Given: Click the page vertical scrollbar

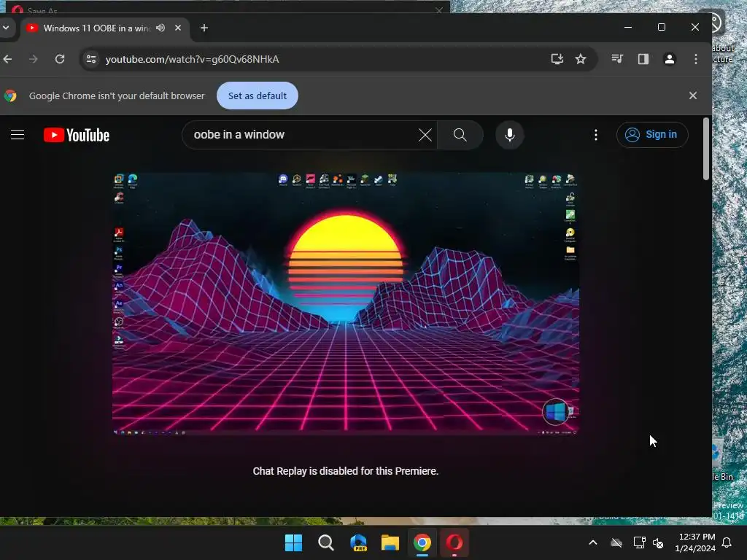Looking at the screenshot, I should tap(706, 149).
